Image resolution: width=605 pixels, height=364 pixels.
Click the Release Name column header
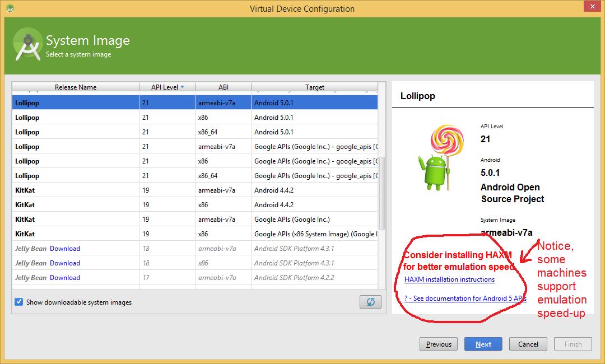76,87
